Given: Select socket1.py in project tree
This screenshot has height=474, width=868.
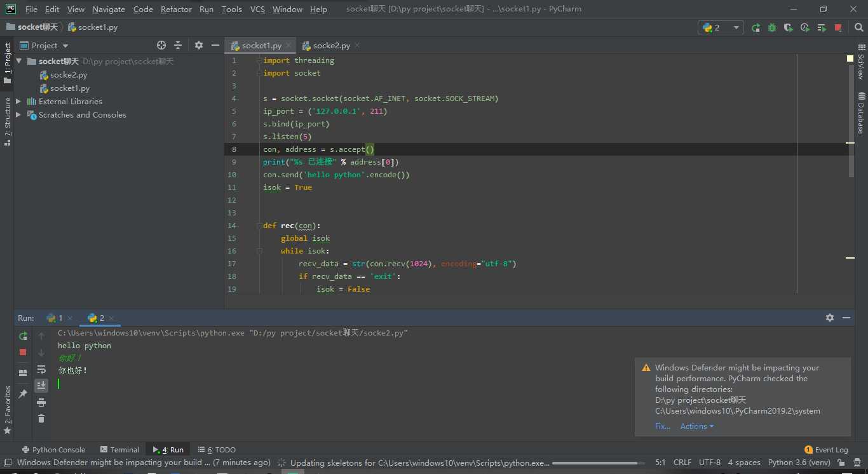Looking at the screenshot, I should (69, 88).
